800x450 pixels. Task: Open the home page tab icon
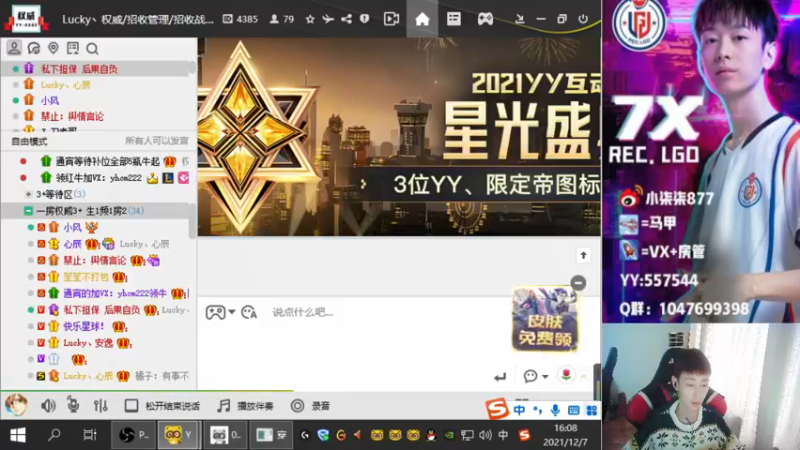tap(422, 19)
